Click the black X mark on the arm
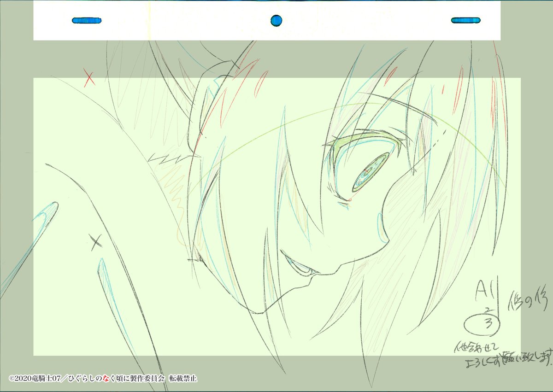 (x=96, y=241)
